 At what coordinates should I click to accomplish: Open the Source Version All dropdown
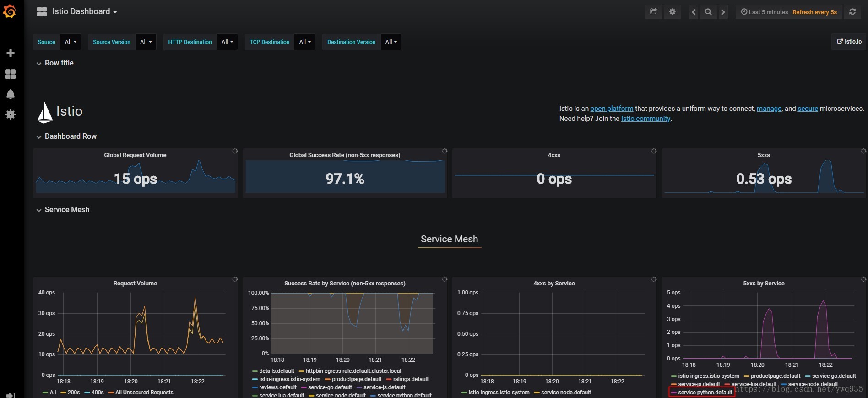pos(146,42)
